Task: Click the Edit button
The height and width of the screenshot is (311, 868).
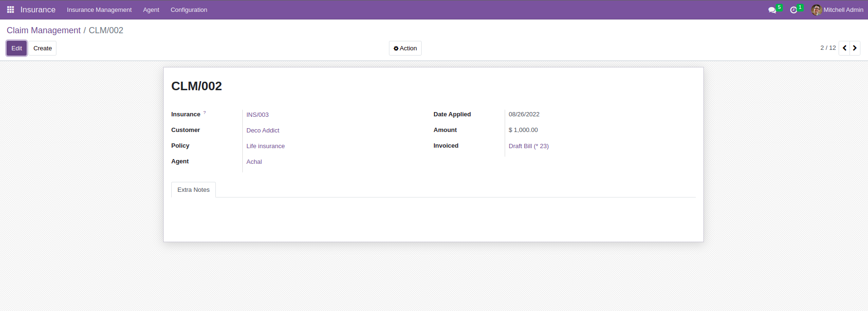Action: point(17,48)
